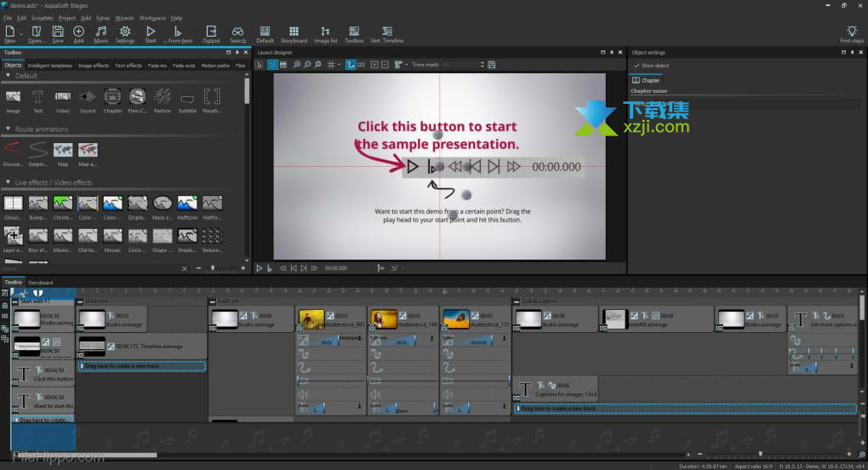Screen dimensions: 868x470
Task: Select the Image object in Toolbox
Action: (14, 100)
